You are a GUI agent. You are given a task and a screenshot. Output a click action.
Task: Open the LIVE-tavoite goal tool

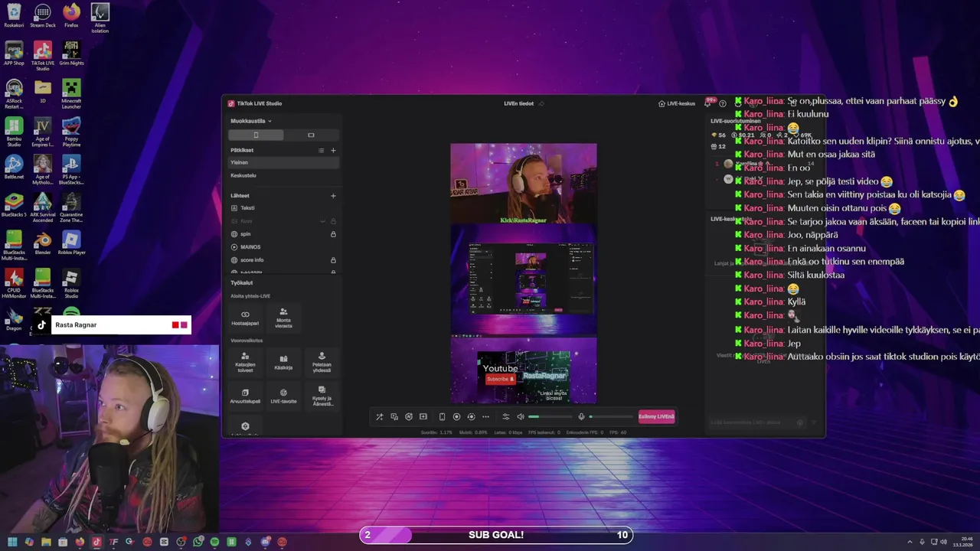(x=283, y=396)
